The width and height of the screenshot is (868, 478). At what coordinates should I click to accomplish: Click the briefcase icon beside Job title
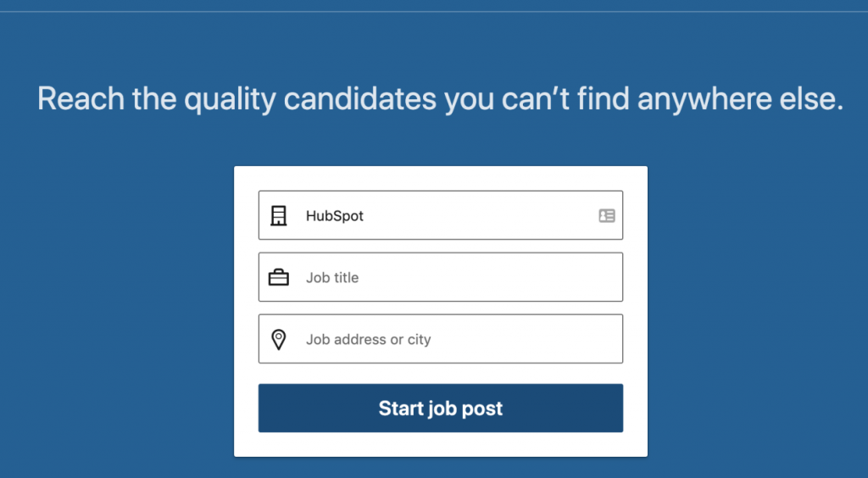click(278, 277)
